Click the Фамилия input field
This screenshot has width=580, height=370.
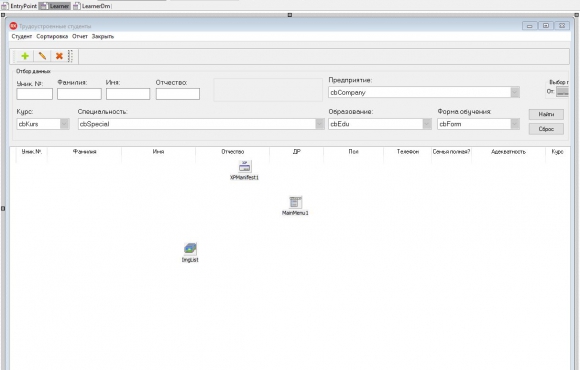[x=79, y=94]
